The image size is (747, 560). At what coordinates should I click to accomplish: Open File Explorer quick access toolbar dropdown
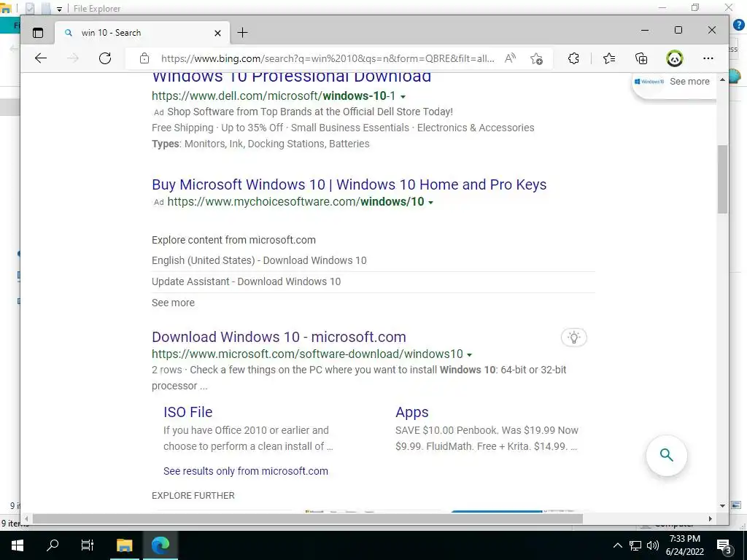pos(59,9)
